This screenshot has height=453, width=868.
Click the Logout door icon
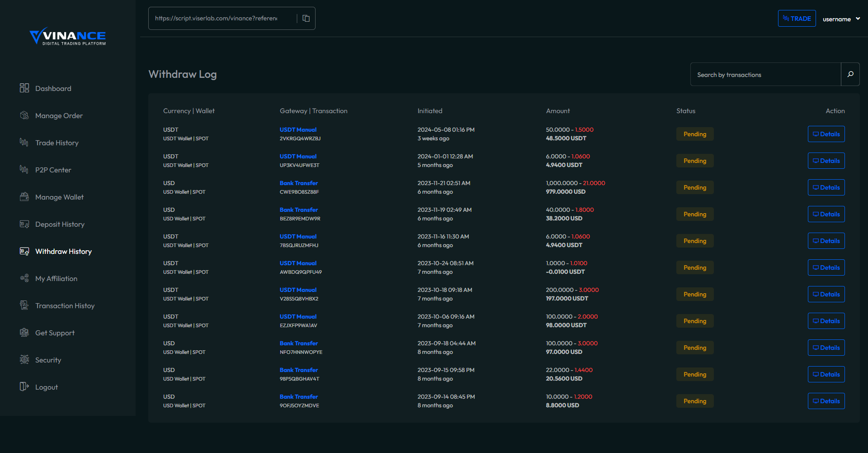tap(24, 387)
